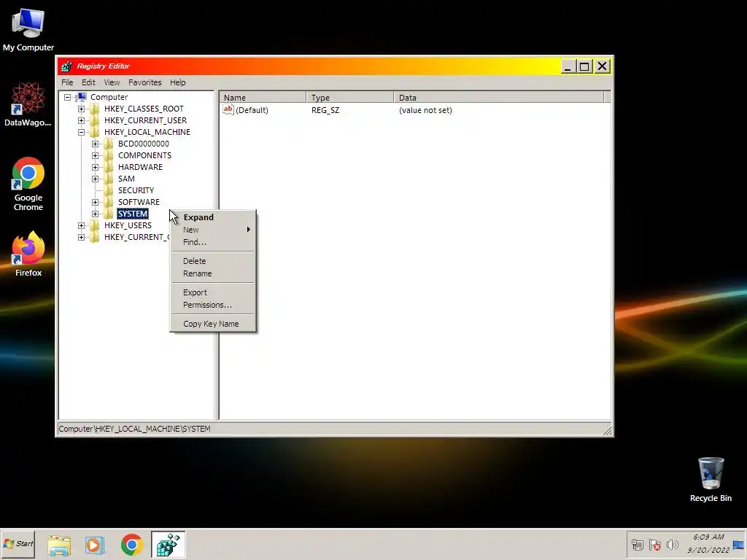Expand HKEY_CLASSES_ROOT with plus box
The width and height of the screenshot is (747, 560).
pos(82,109)
